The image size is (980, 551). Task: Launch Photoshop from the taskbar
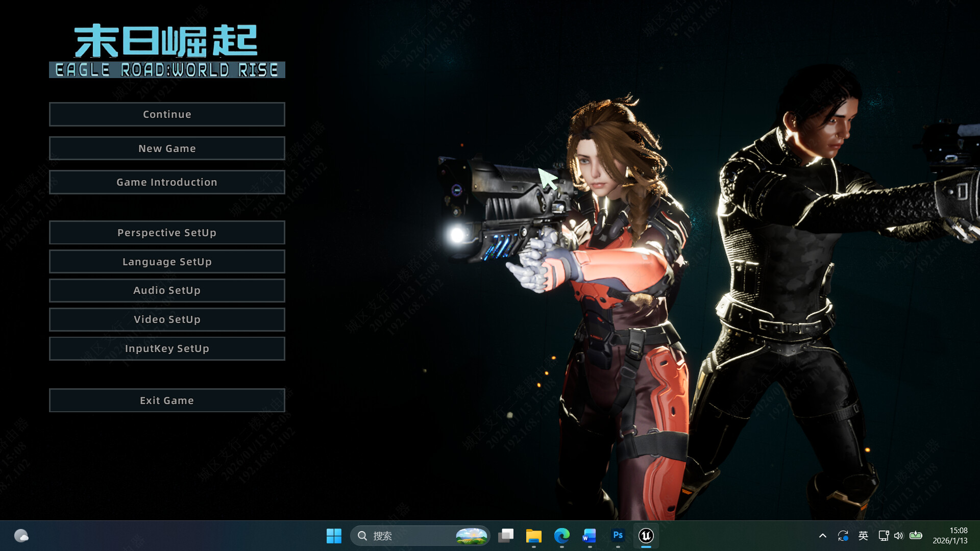[617, 536]
